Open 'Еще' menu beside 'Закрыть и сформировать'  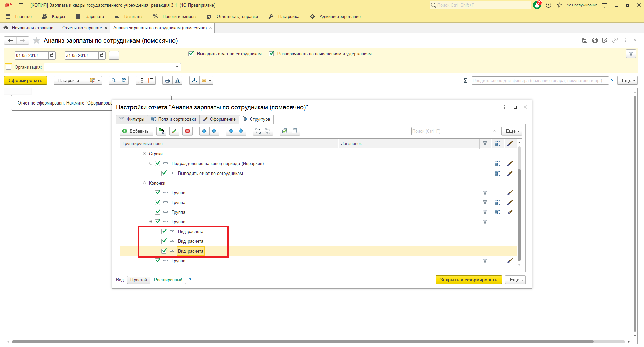516,280
